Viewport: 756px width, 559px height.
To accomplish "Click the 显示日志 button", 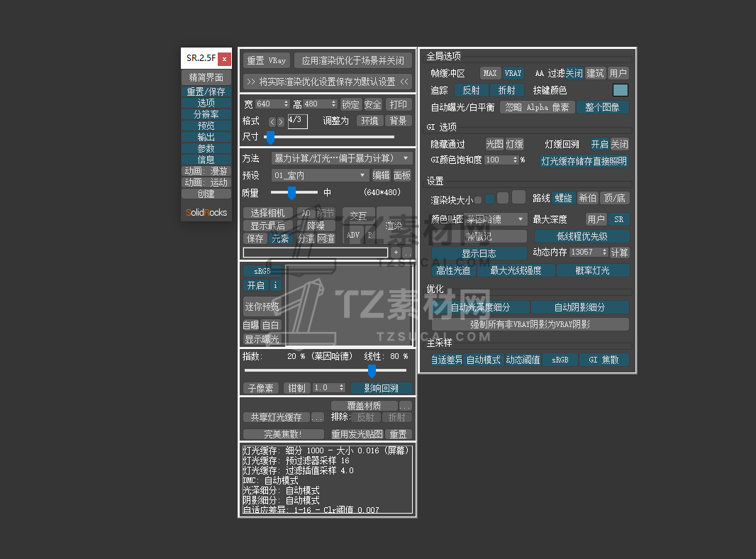I will tap(479, 253).
